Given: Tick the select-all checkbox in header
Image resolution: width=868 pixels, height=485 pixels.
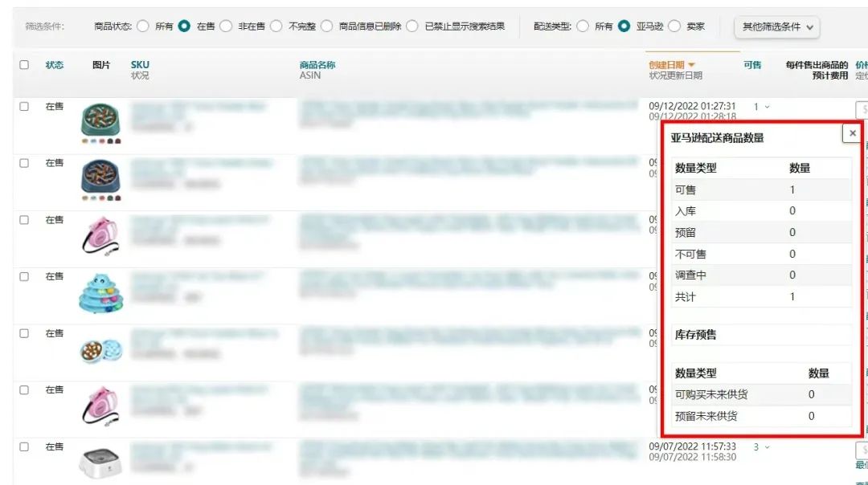Looking at the screenshot, I should [24, 65].
